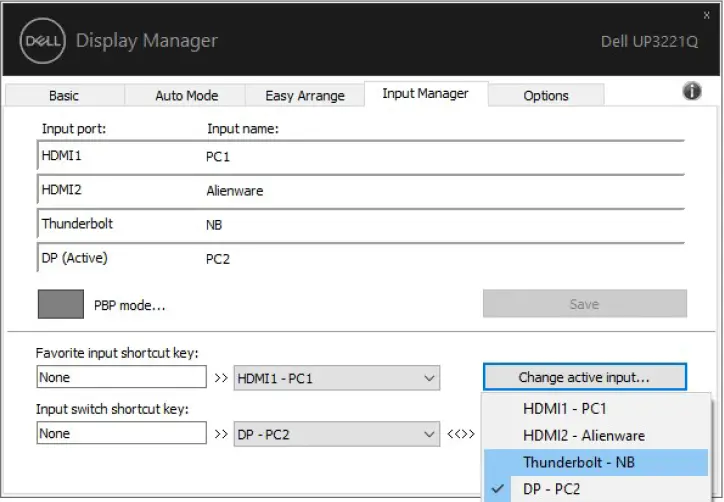Click the Favorite input shortcut key field
This screenshot has height=502, width=724.
(x=121, y=377)
